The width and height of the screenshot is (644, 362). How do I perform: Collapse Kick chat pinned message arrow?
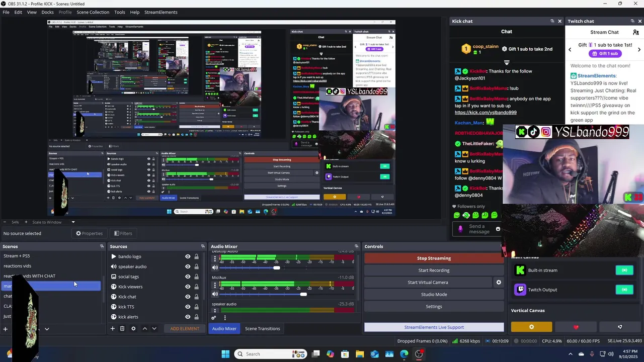pos(507,62)
